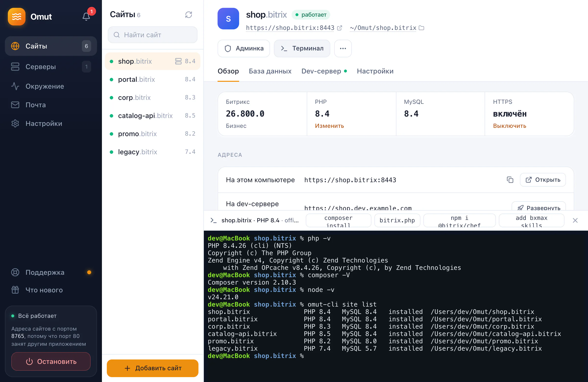Toggle the Терминал button
Screen dimensions: 588x382
pyautogui.click(x=302, y=48)
